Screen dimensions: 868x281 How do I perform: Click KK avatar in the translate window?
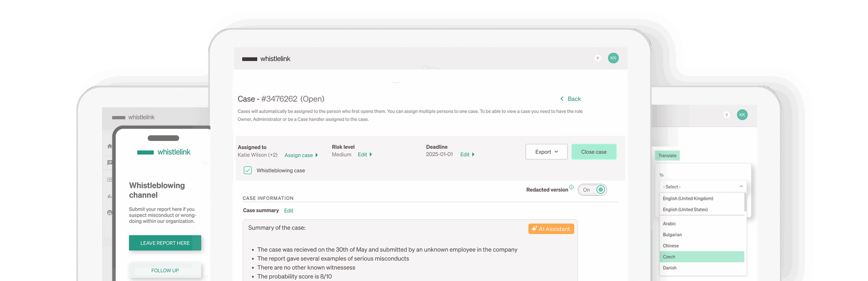tap(742, 115)
